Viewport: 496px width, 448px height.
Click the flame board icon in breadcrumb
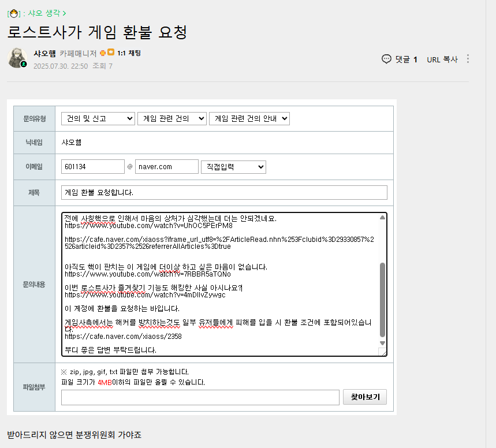coord(14,13)
